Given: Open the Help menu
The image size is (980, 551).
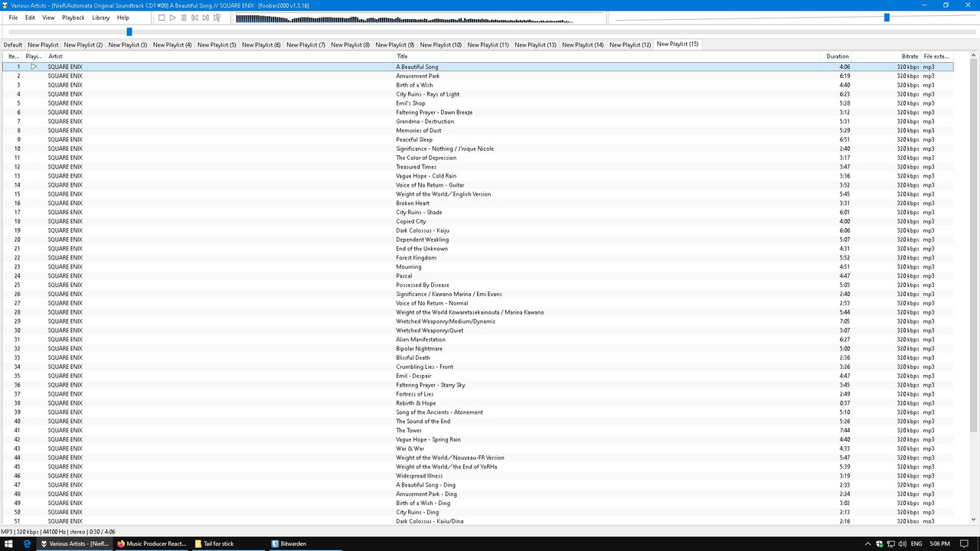Looking at the screenshot, I should pyautogui.click(x=123, y=18).
